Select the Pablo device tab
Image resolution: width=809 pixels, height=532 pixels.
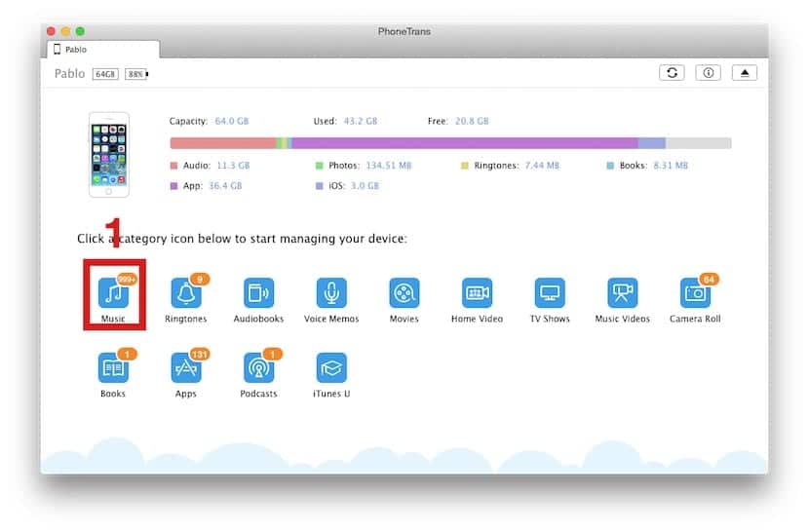pyautogui.click(x=103, y=50)
